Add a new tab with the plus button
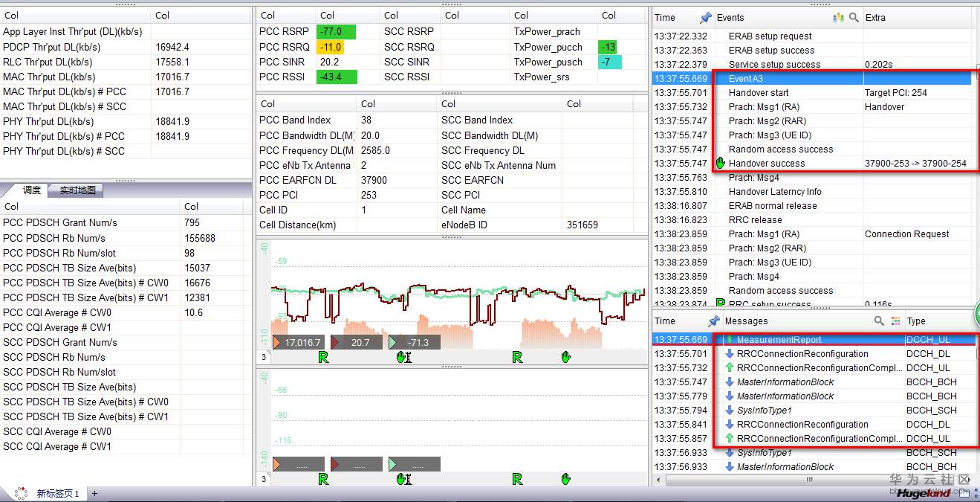The width and height of the screenshot is (980, 502). [x=94, y=494]
